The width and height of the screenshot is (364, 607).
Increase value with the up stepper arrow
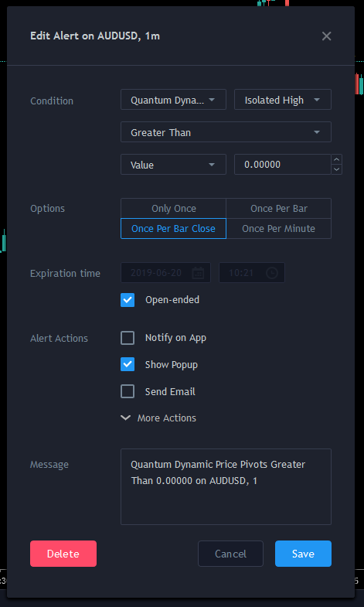[336, 159]
